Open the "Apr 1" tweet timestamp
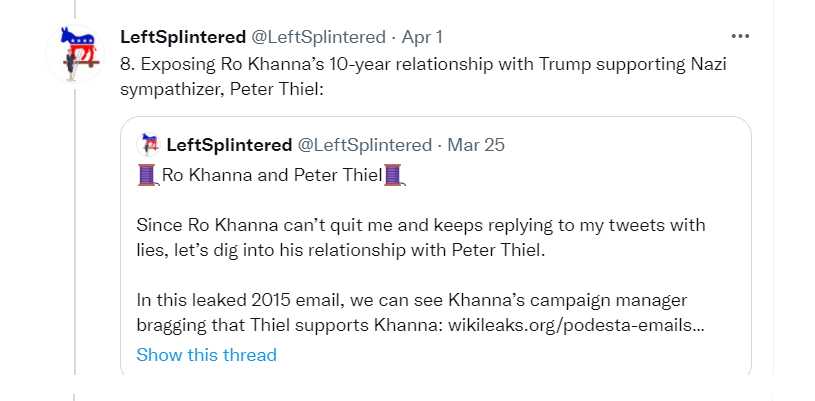Image resolution: width=815 pixels, height=401 pixels. (422, 37)
